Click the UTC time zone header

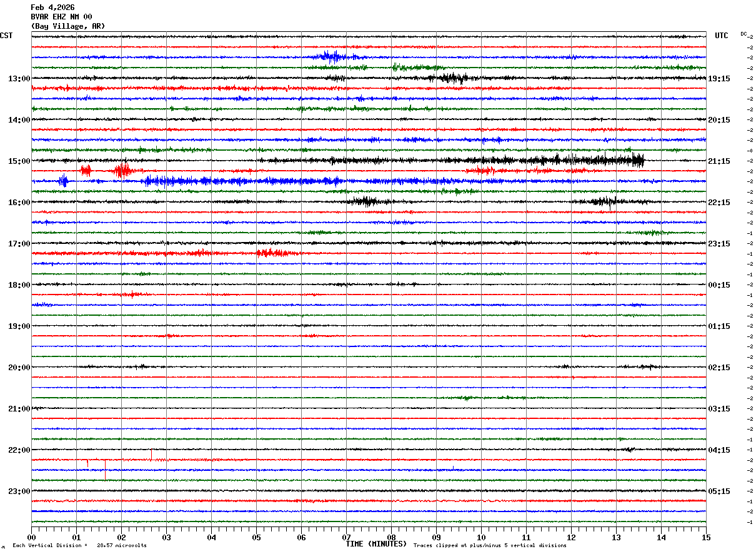point(722,36)
